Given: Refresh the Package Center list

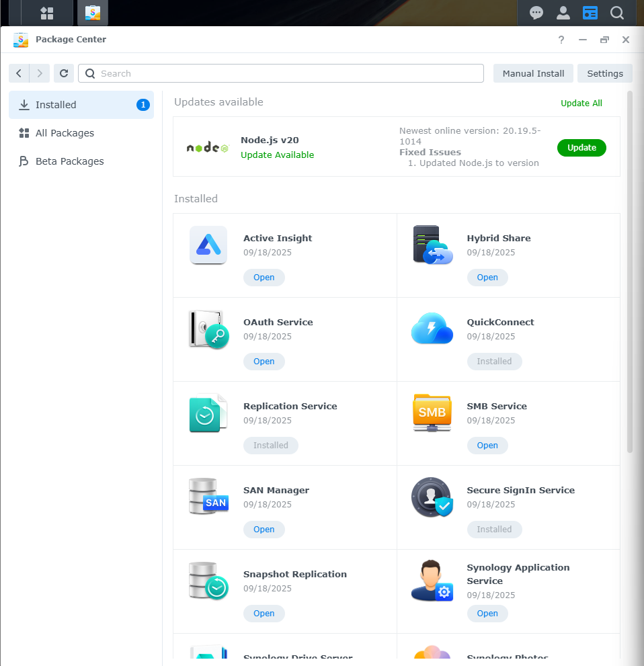Looking at the screenshot, I should pos(64,73).
